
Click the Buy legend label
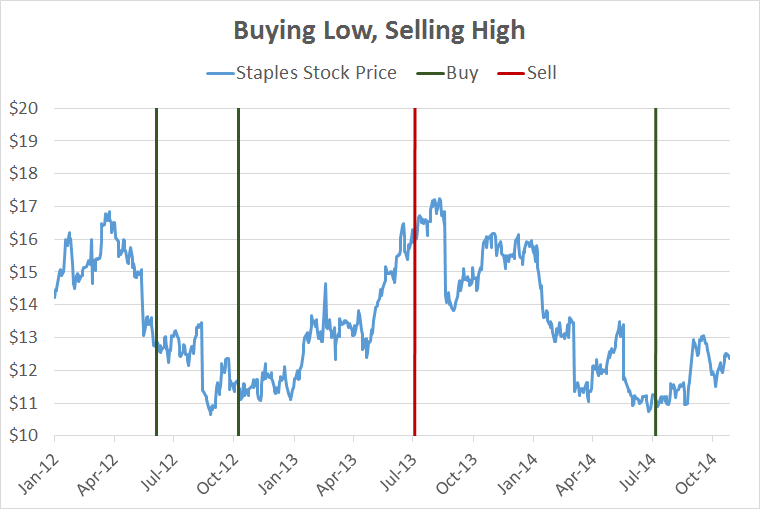point(462,73)
